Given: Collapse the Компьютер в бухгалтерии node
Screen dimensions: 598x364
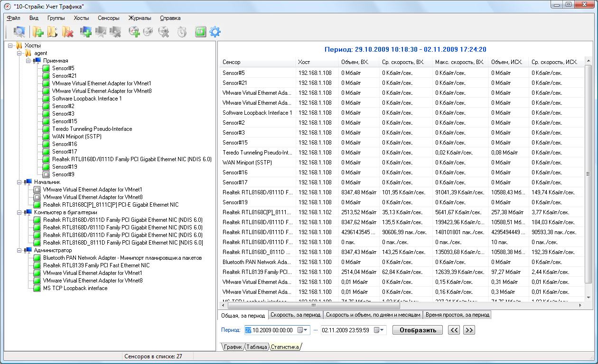Looking at the screenshot, I should click(x=19, y=212).
